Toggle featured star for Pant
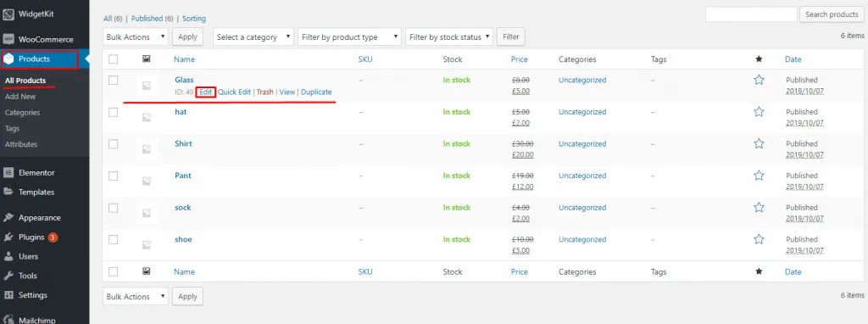This screenshot has height=324, width=868. point(759,176)
